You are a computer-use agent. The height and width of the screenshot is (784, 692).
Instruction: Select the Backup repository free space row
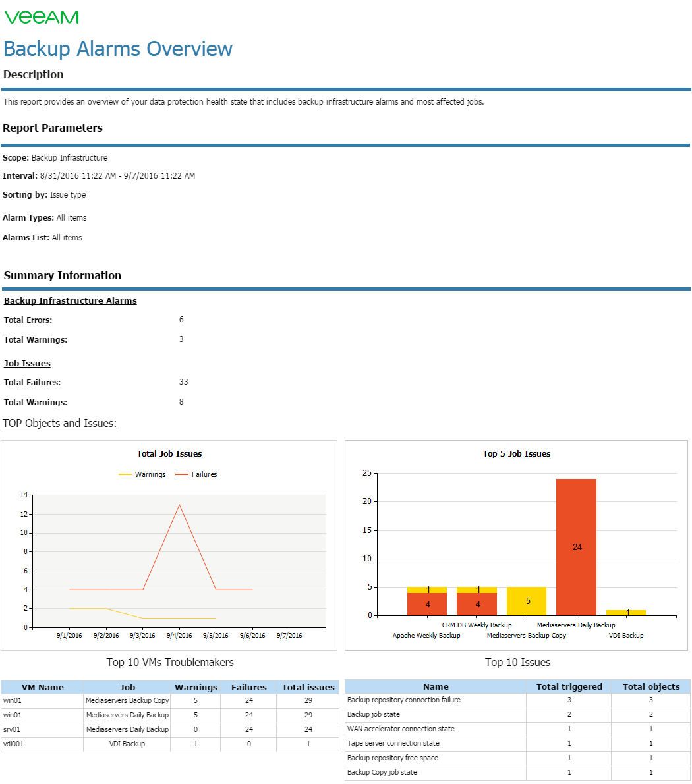pyautogui.click(x=517, y=758)
